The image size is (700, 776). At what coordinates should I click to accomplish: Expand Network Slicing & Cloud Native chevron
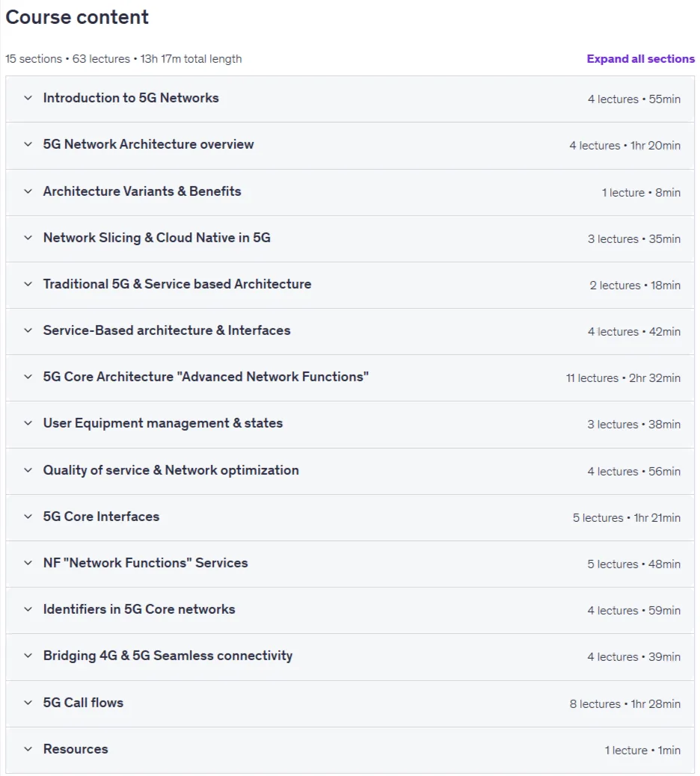(x=28, y=238)
